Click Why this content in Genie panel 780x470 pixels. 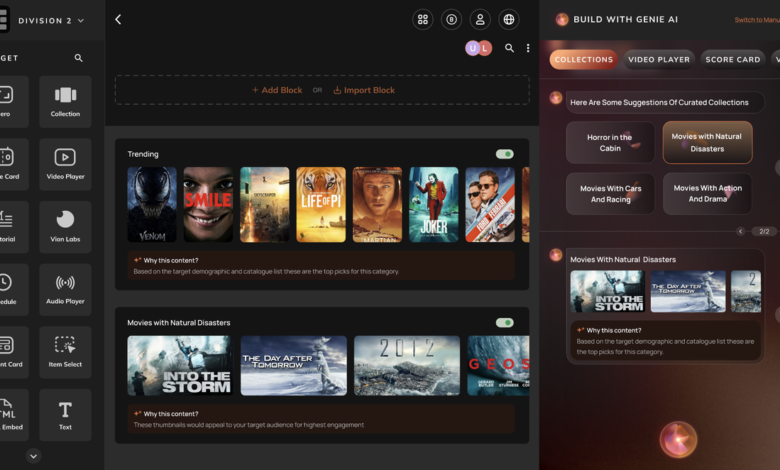[613, 330]
